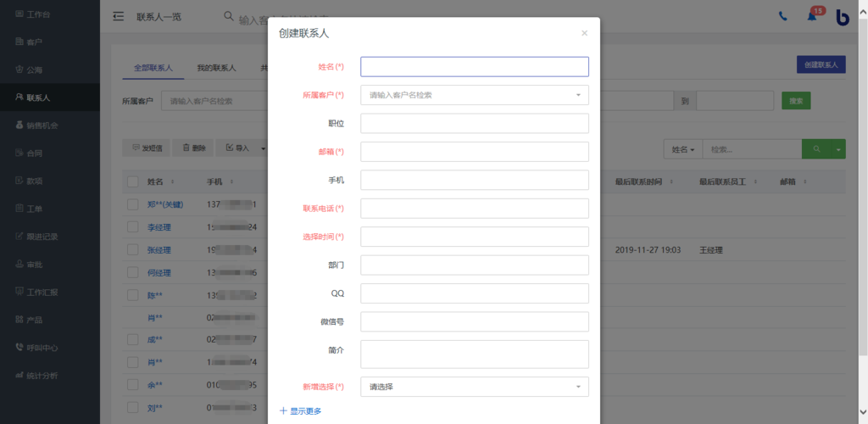Open contact 李经理 link

tap(159, 227)
